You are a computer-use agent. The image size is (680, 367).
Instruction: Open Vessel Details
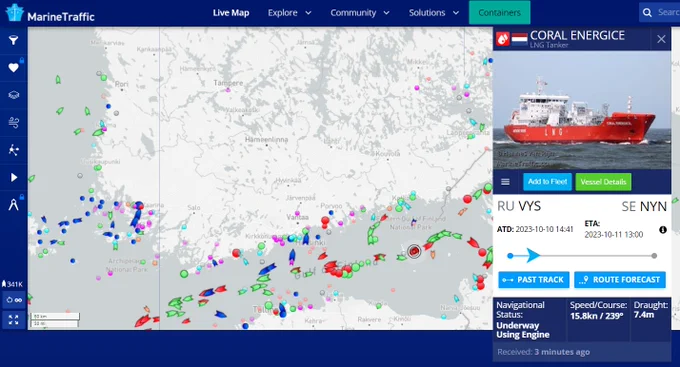603,182
